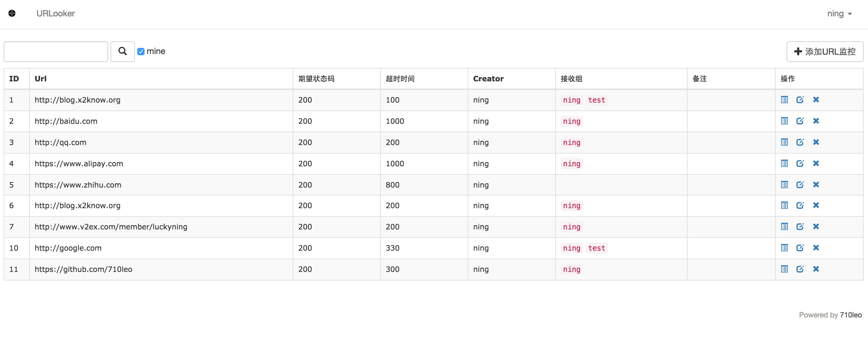Image resolution: width=868 pixels, height=349 pixels.
Task: View details for ID 6 blog.x2know.org
Action: point(784,205)
